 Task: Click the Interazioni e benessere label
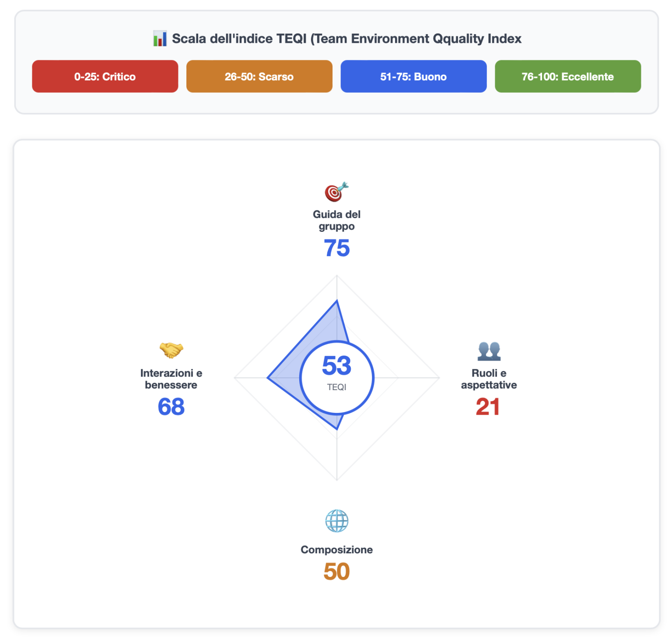171,379
